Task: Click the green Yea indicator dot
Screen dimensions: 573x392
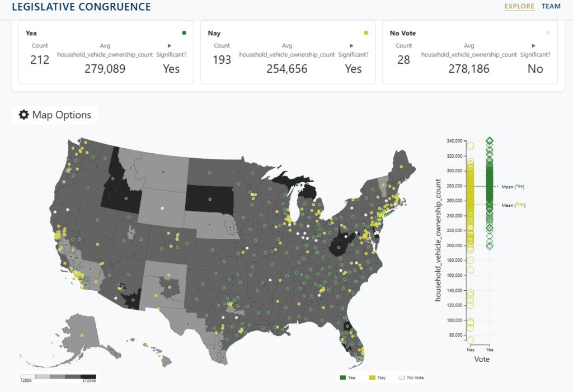Action: pyautogui.click(x=184, y=33)
